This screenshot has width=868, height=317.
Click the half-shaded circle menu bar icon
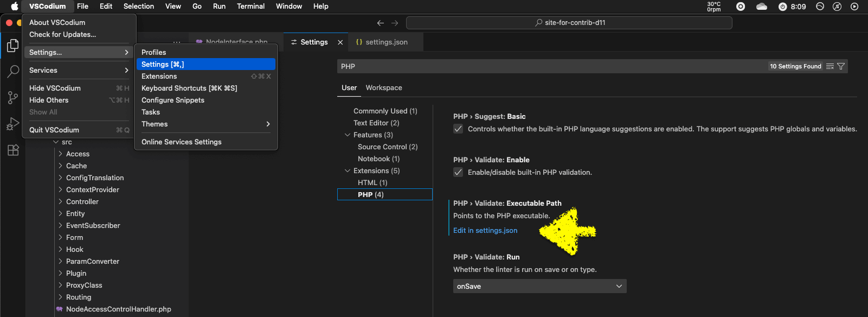[x=820, y=7]
